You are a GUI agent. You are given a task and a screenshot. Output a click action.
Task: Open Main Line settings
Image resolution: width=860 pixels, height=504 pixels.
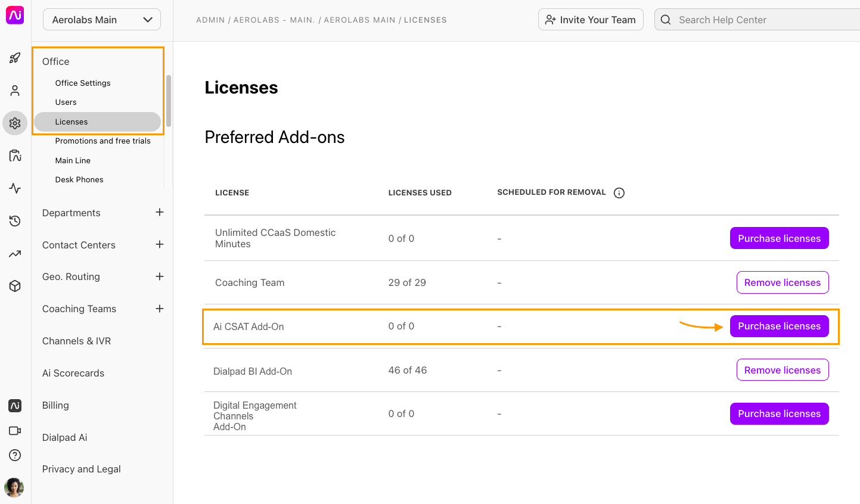(73, 160)
